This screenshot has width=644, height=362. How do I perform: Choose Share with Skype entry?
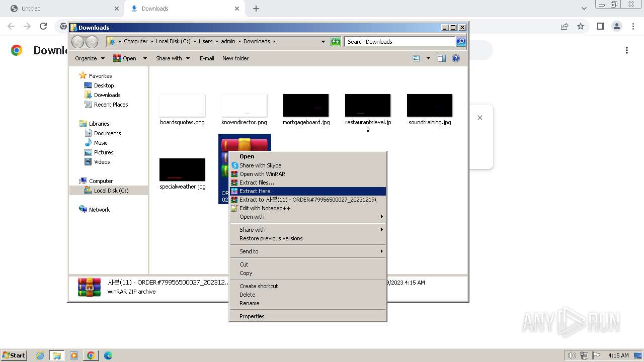tap(307, 165)
